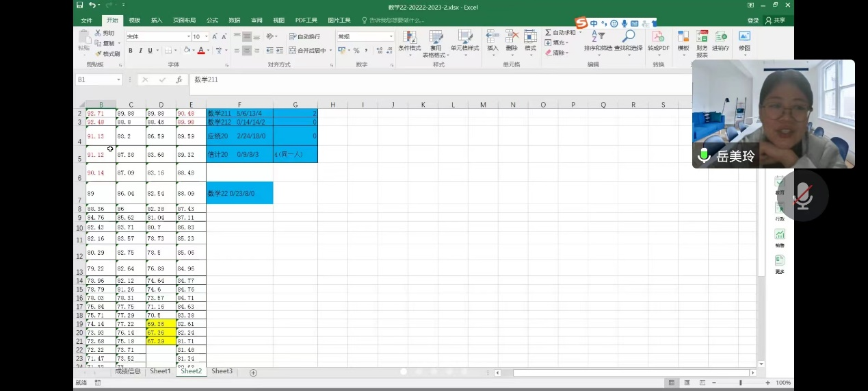The width and height of the screenshot is (868, 391).
Task: Click the percent style icon
Action: 356,50
